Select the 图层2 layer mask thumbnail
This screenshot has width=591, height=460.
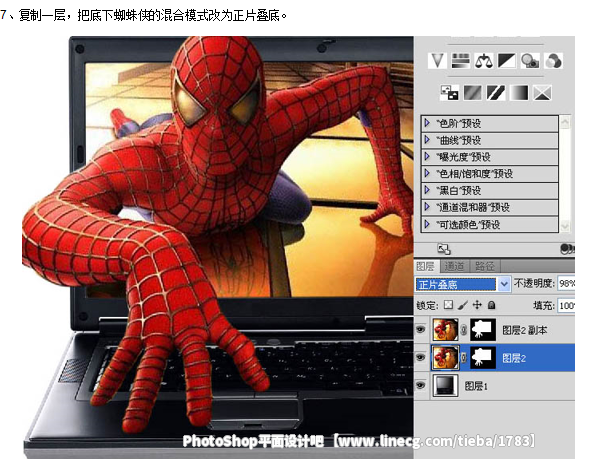tap(483, 357)
